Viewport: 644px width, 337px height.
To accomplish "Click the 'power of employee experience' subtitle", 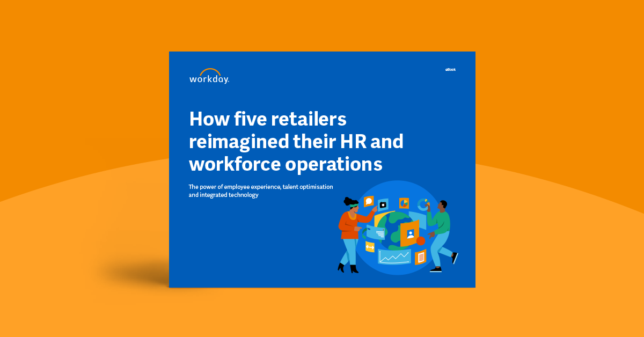I will pyautogui.click(x=261, y=187).
